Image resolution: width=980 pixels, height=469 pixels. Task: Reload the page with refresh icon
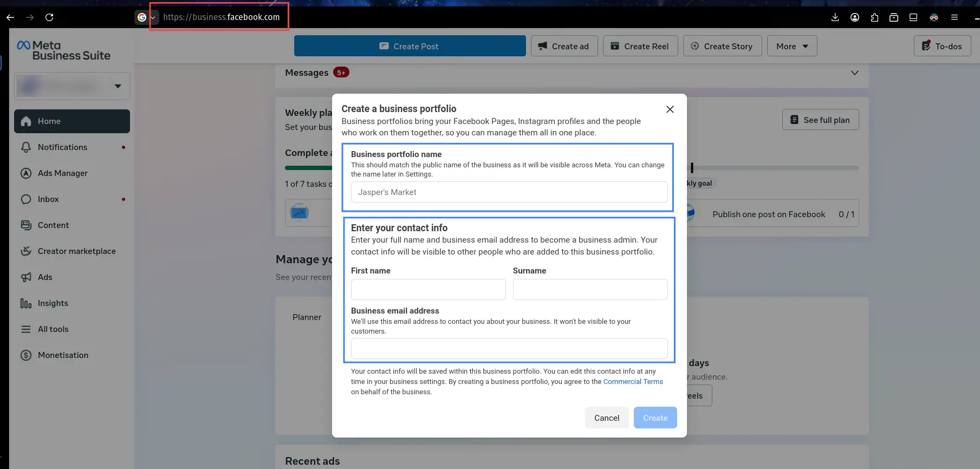[x=49, y=17]
